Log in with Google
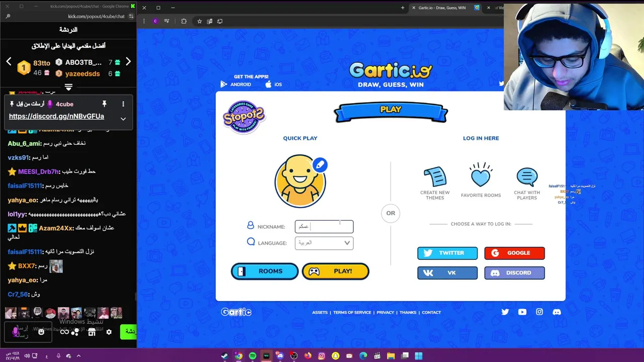 (514, 253)
